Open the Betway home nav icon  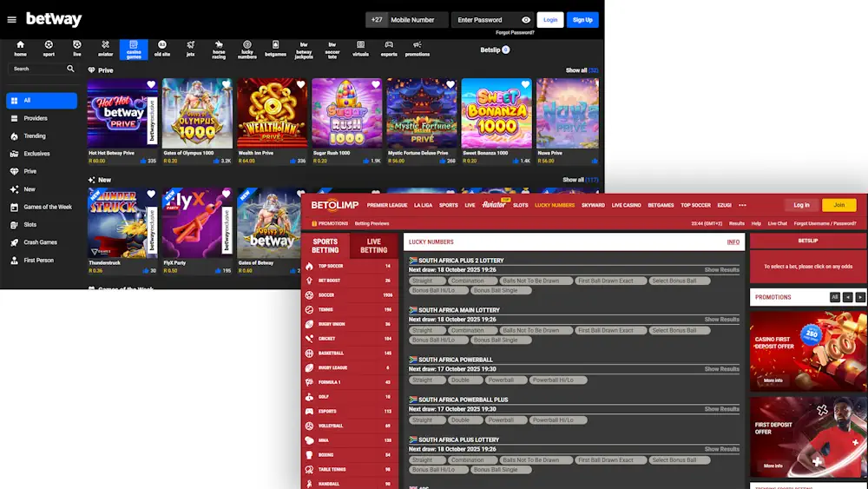tap(21, 49)
